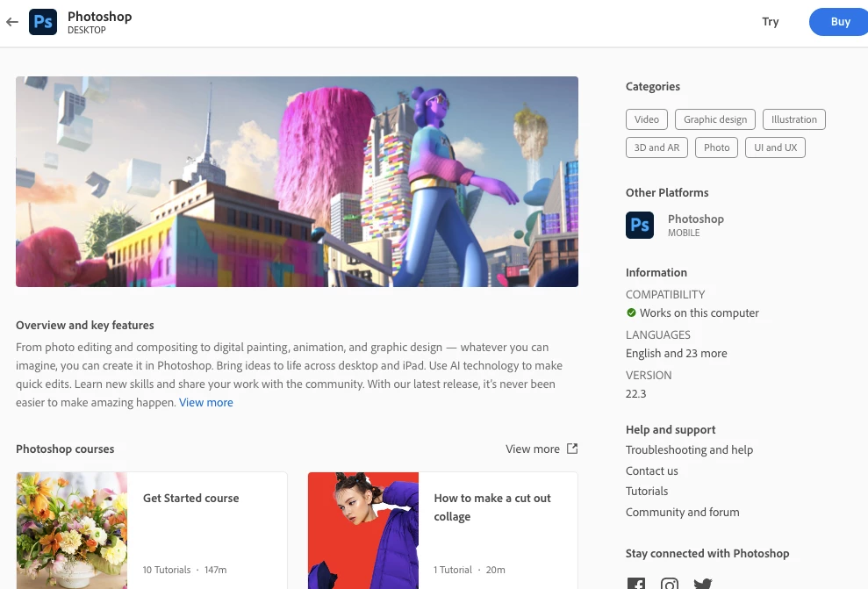
Task: Click the green compatibility checkmark icon
Action: pos(631,312)
